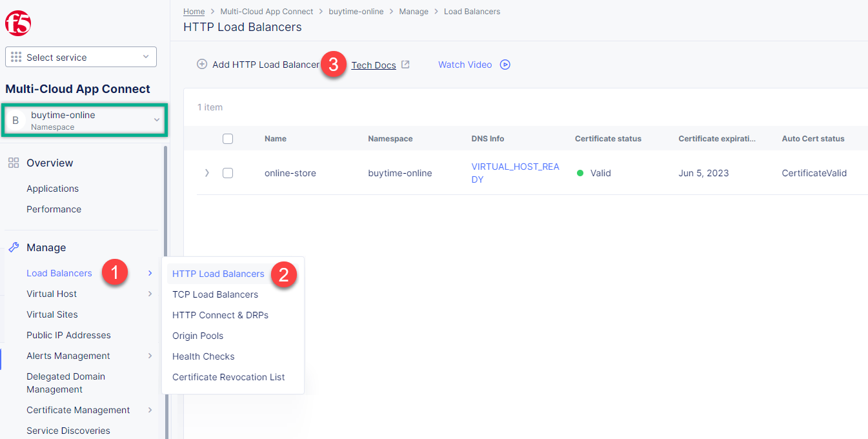Image resolution: width=868 pixels, height=439 pixels.
Task: Open Load Balancers in the sidebar
Action: click(59, 273)
